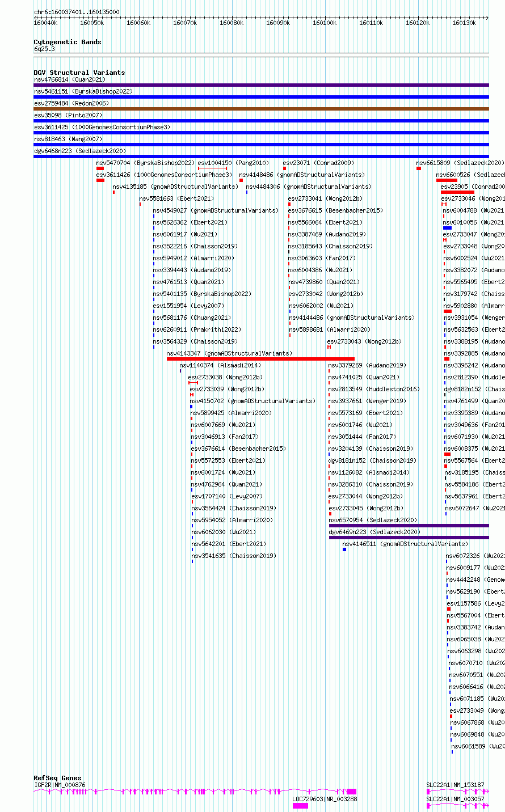Click the LOC729603|NR_003288 gene label
The height and width of the screenshot is (812, 505).
(325, 799)
